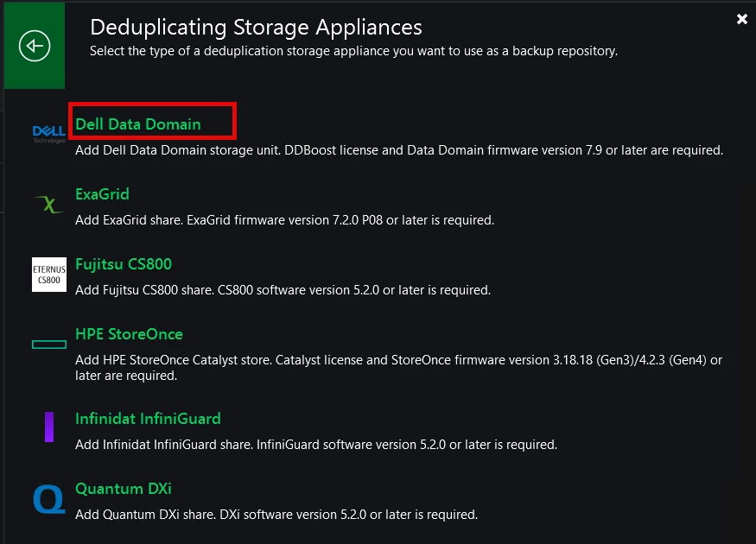Image resolution: width=756 pixels, height=544 pixels.
Task: Open the HPE StoreOnce option
Action: click(x=129, y=334)
